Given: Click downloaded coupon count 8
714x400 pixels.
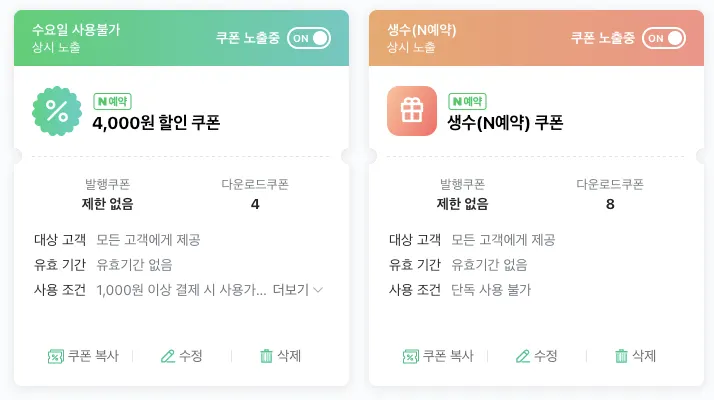Looking at the screenshot, I should 610,204.
